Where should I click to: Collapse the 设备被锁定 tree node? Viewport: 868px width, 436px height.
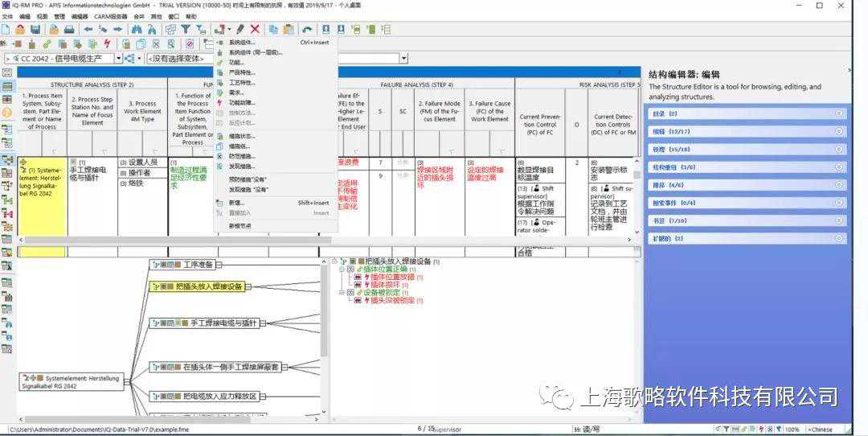341,293
